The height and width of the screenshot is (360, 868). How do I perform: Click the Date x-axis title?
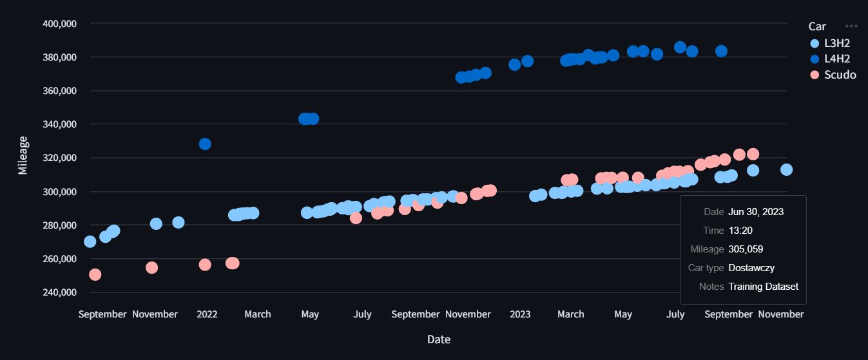[439, 339]
